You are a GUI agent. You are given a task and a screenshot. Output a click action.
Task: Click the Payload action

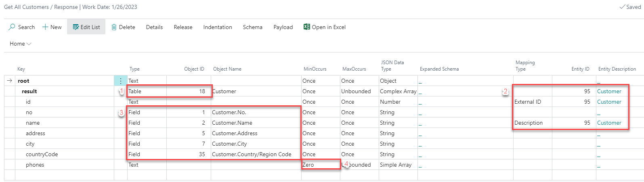(x=283, y=27)
